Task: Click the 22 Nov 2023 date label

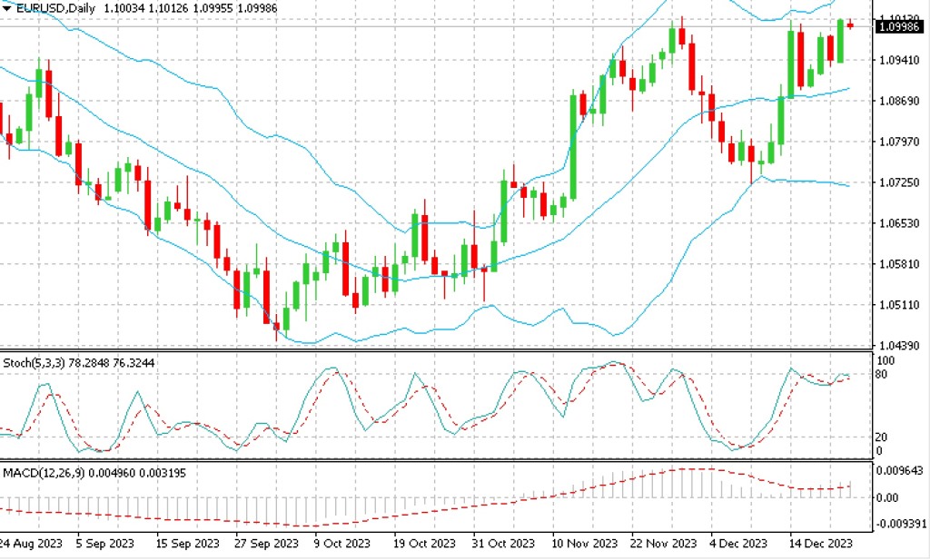Action: [663, 544]
